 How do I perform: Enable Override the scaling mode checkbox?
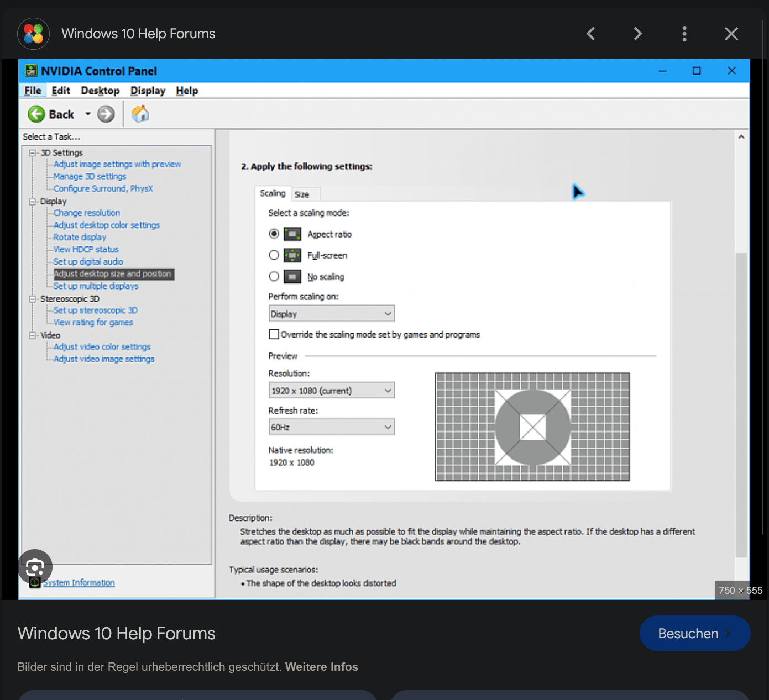[274, 334]
